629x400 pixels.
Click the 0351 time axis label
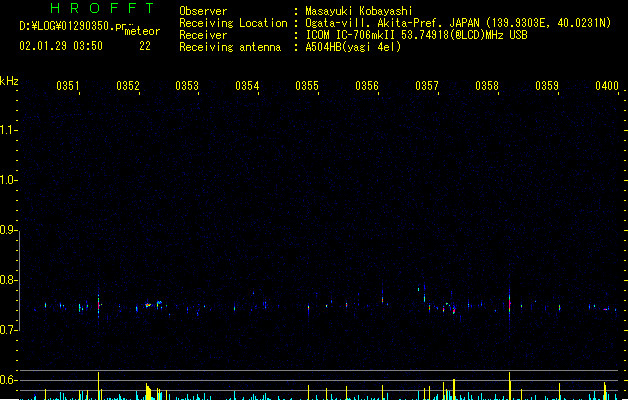(x=68, y=85)
